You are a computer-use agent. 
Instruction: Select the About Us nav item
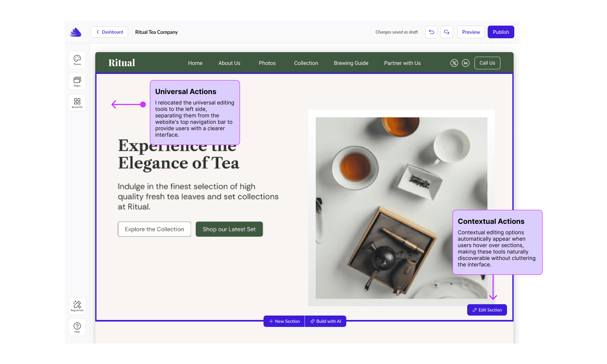coord(229,63)
